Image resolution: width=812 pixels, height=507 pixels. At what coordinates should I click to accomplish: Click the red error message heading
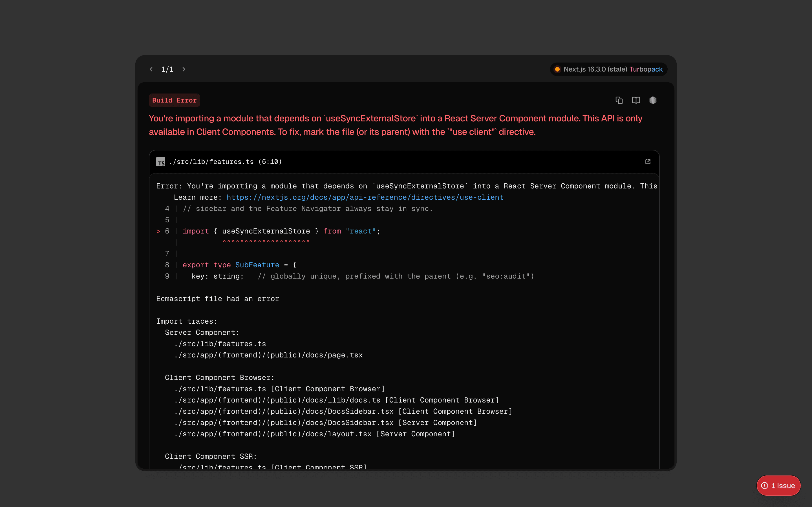point(396,125)
